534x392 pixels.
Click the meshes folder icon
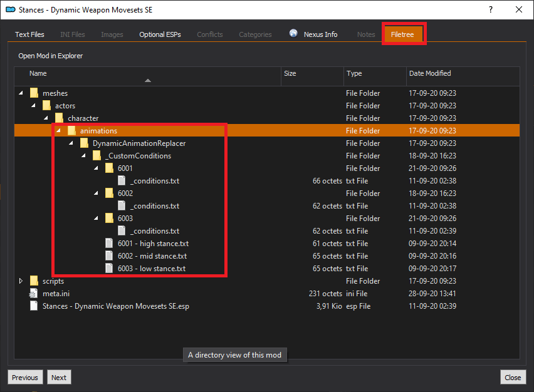tap(34, 93)
